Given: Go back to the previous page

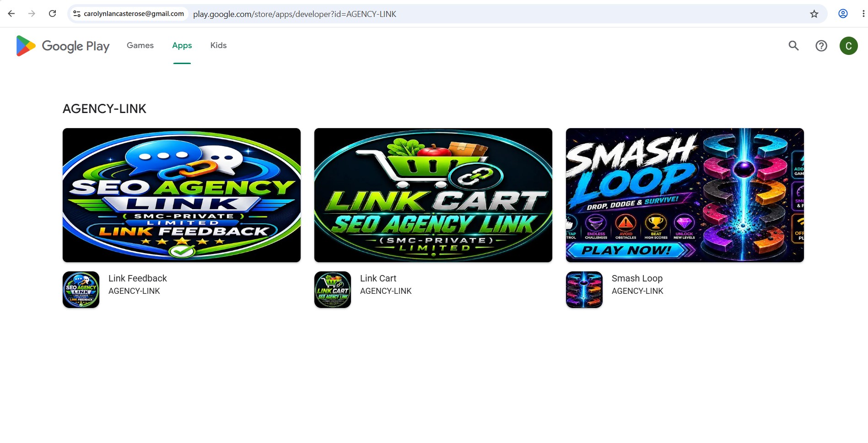Looking at the screenshot, I should pos(11,14).
